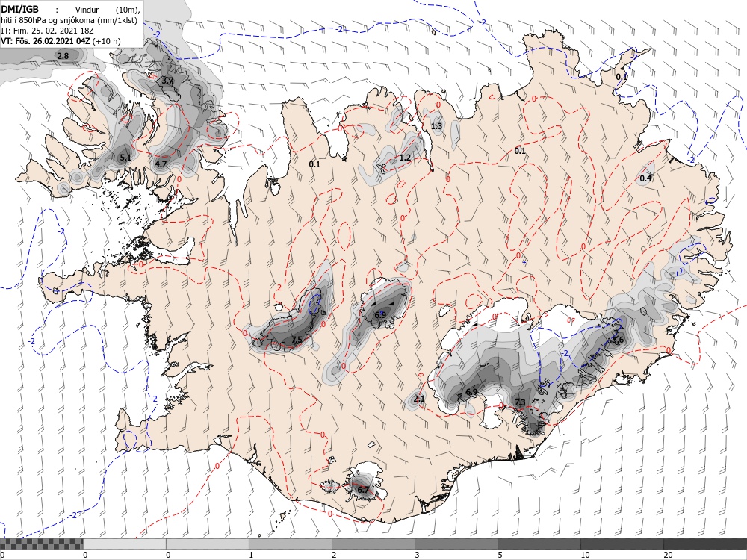Click the 2.8 snowfall value offshore northwest
The image size is (747, 560).
pos(63,56)
